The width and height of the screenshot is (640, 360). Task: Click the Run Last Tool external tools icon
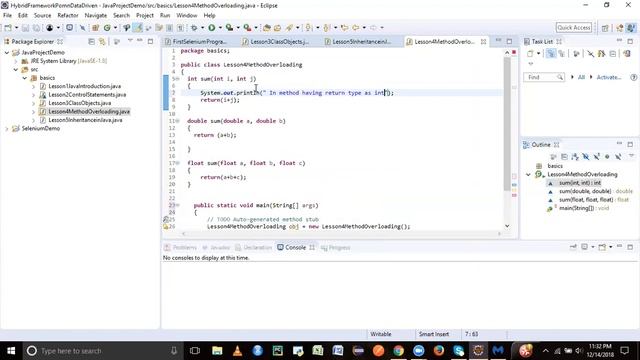[x=247, y=27]
